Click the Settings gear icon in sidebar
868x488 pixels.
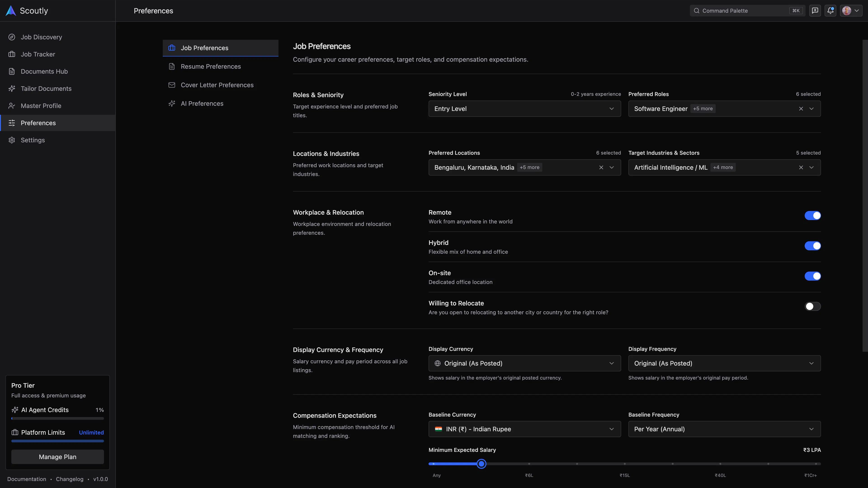point(12,140)
